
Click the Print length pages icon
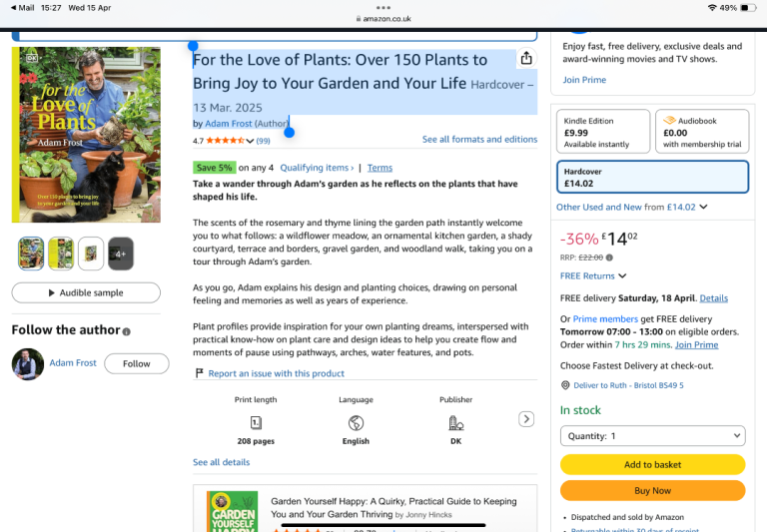pyautogui.click(x=256, y=423)
